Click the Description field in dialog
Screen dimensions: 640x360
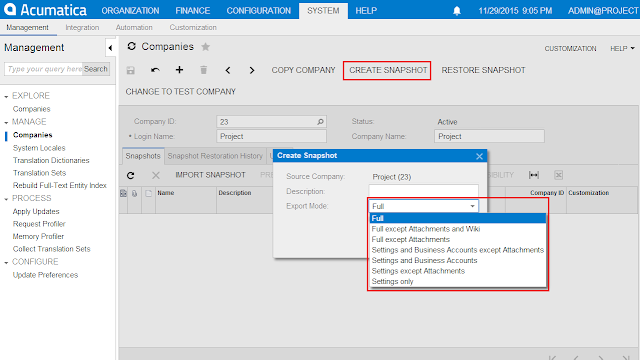point(424,191)
